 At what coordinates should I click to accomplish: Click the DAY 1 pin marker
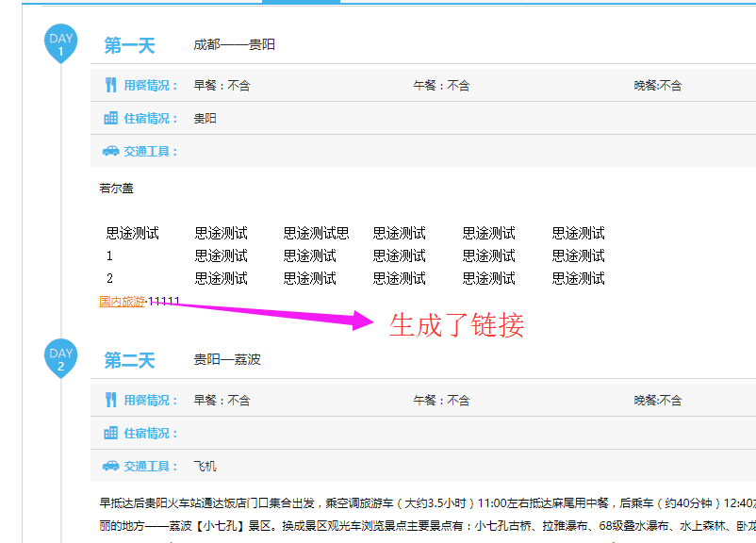click(x=61, y=43)
